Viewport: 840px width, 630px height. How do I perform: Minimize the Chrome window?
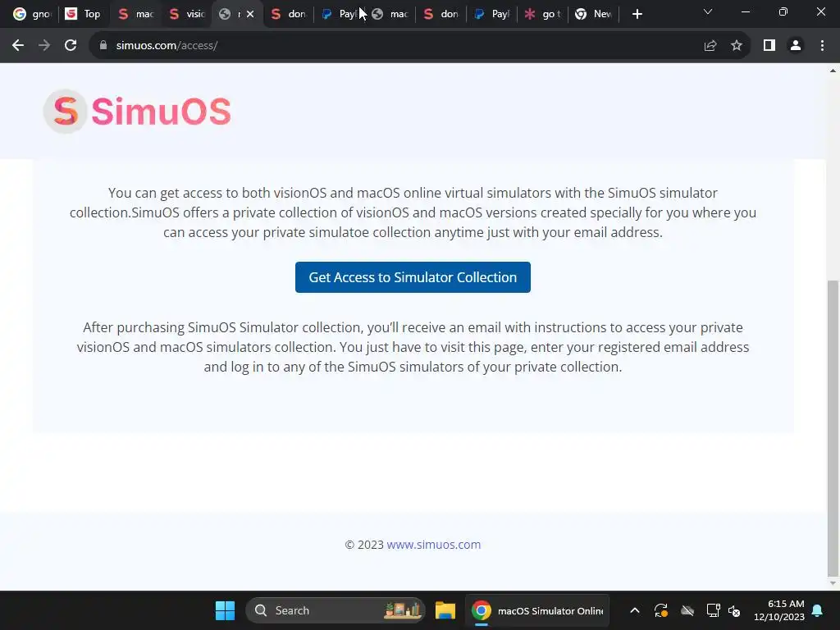[x=745, y=11]
